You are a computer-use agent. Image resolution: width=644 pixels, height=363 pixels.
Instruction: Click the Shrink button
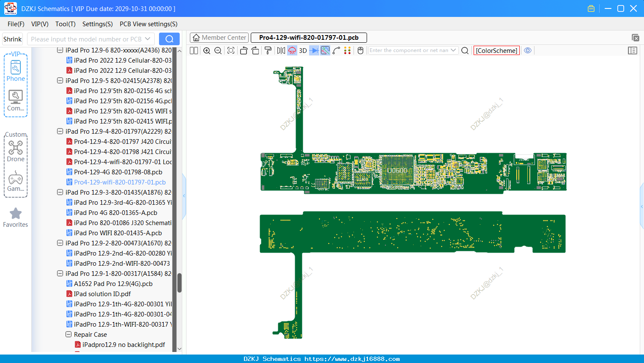tap(13, 39)
